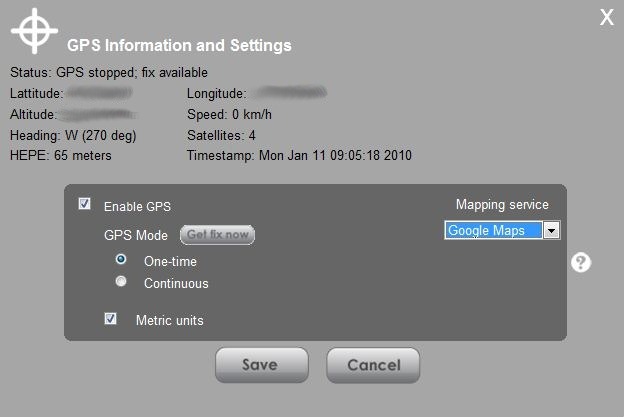The width and height of the screenshot is (624, 417).
Task: Click the GPS crosshair icon
Action: pyautogui.click(x=34, y=31)
